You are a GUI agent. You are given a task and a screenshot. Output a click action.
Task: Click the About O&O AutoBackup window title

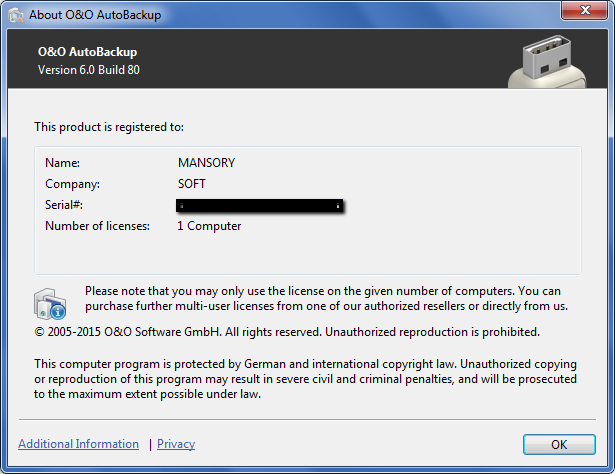click(95, 14)
